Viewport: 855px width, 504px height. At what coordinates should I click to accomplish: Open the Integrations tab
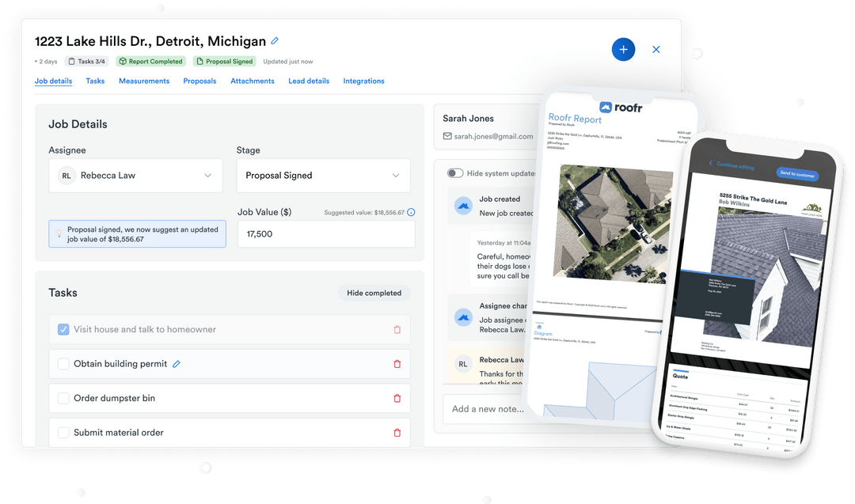pos(363,81)
